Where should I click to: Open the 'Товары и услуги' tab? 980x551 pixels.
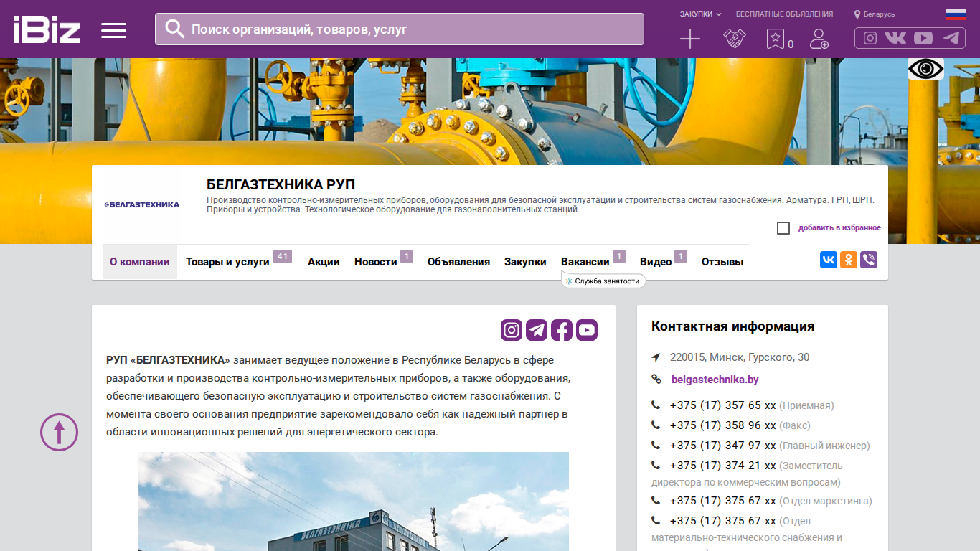pos(228,262)
